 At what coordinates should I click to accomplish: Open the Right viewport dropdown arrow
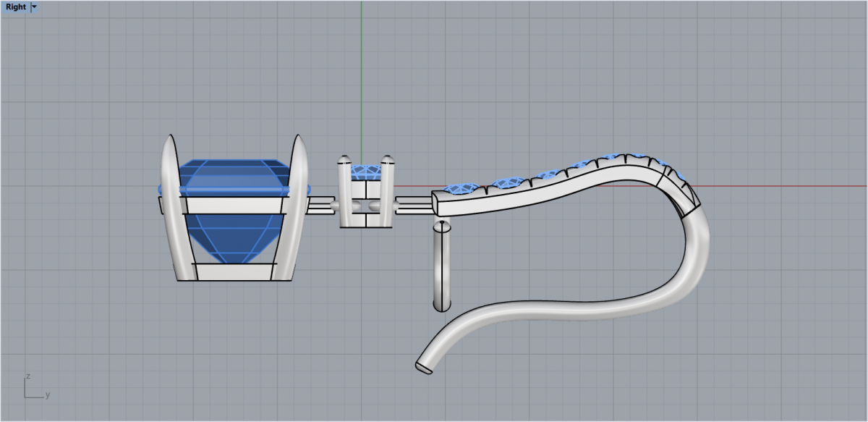pos(34,7)
